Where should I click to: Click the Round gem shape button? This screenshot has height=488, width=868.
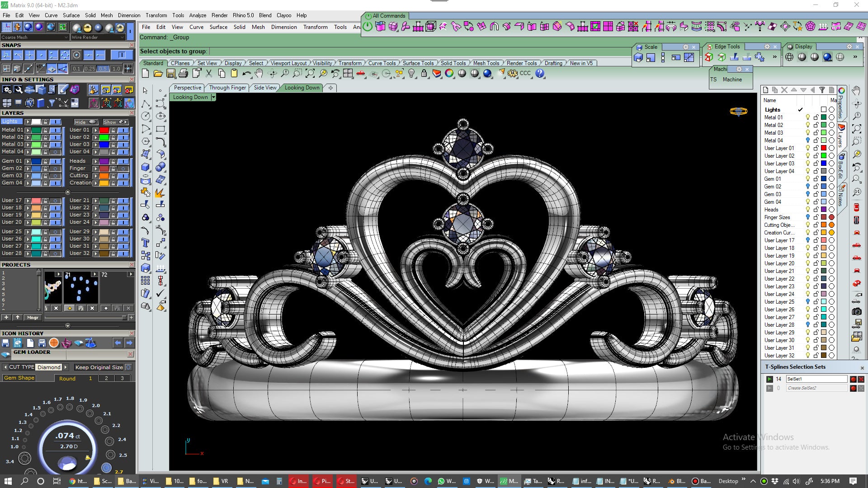tap(67, 379)
